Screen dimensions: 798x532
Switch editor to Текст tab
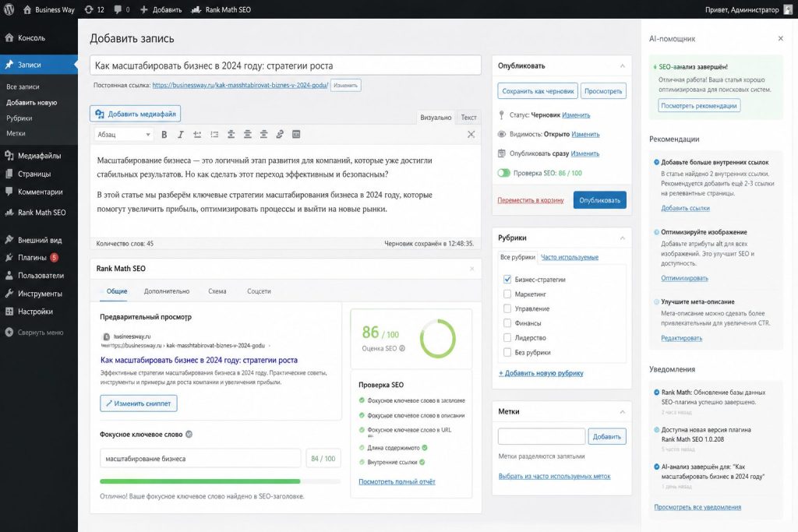(x=468, y=118)
